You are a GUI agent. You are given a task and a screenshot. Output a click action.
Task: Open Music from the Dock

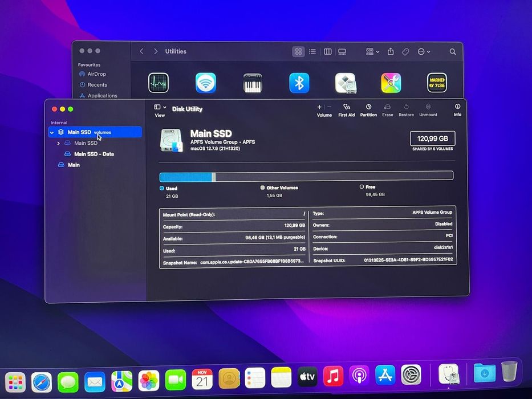coord(333,376)
